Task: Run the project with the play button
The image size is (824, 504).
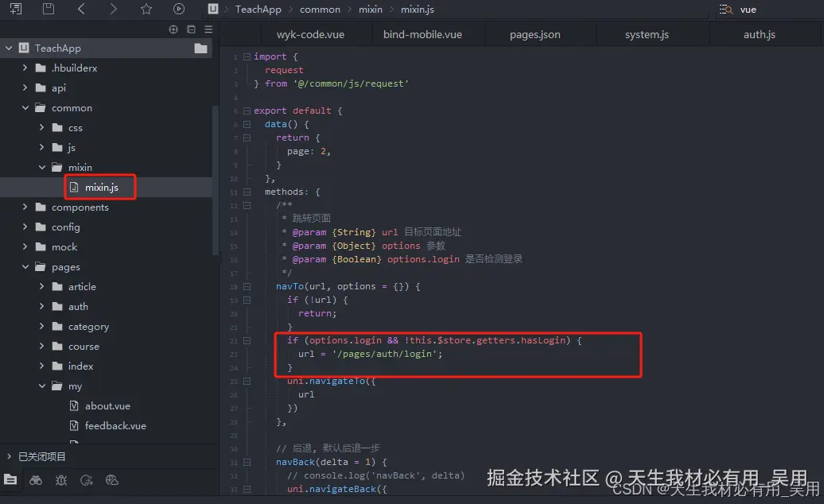Action: click(178, 9)
